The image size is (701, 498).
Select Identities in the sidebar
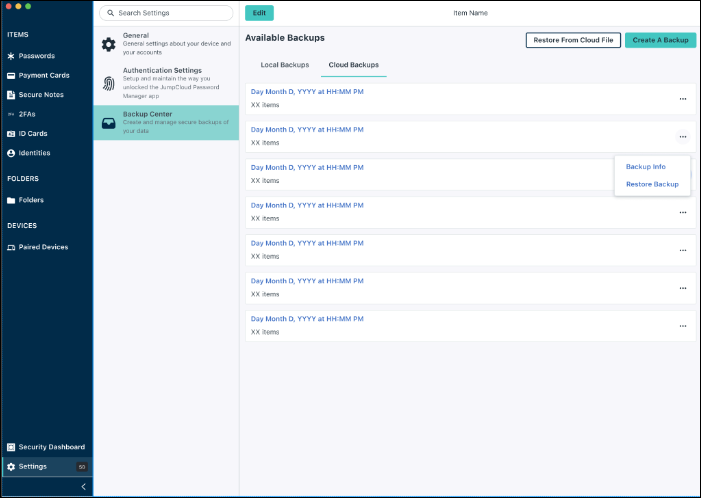point(34,153)
